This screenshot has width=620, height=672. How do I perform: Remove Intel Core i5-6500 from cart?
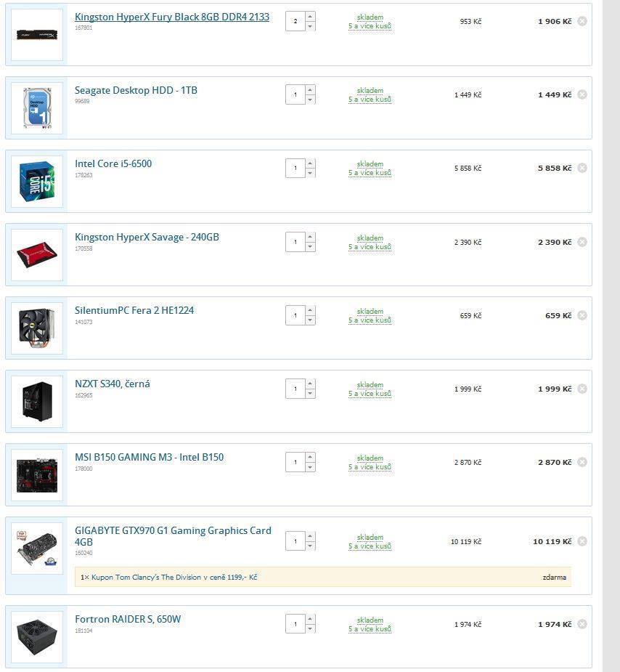pos(582,168)
